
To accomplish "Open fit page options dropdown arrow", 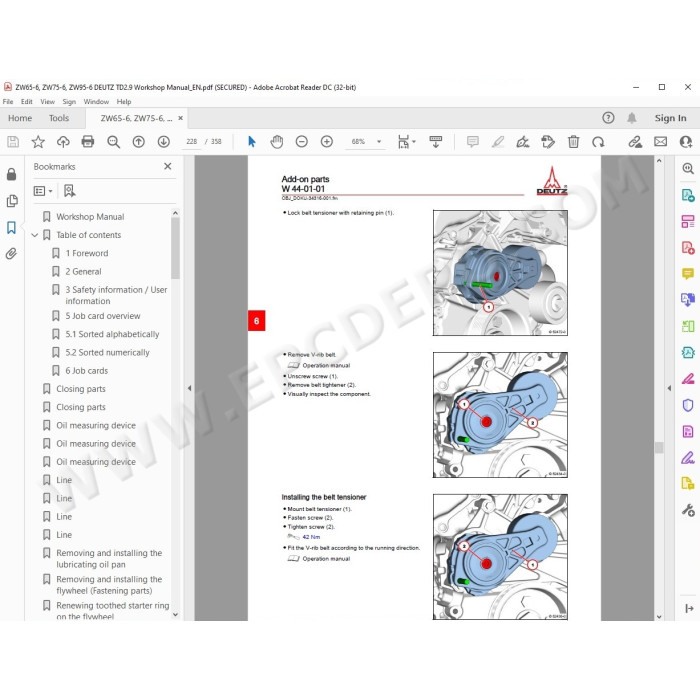I will (414, 142).
